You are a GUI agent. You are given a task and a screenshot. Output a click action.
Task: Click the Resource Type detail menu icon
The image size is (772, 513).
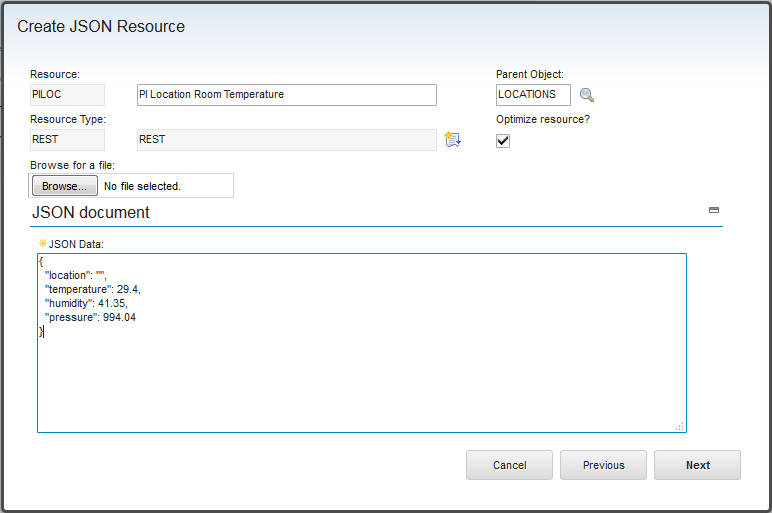452,140
